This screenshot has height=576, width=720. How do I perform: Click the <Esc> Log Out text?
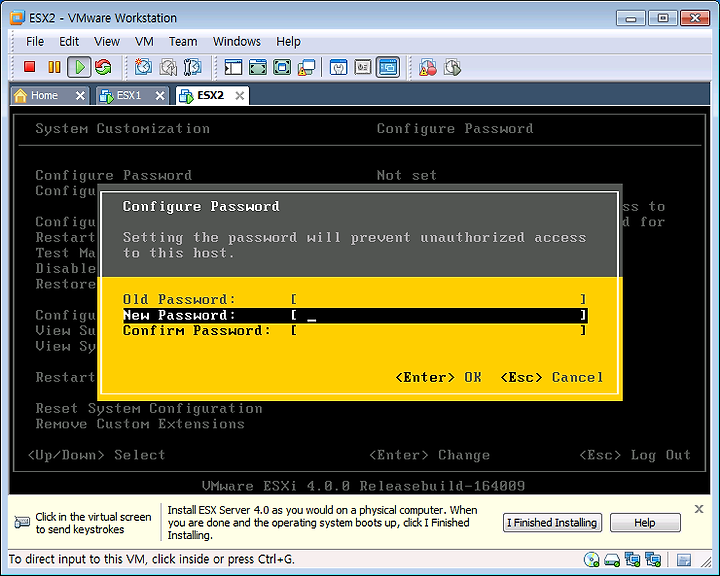tap(635, 455)
